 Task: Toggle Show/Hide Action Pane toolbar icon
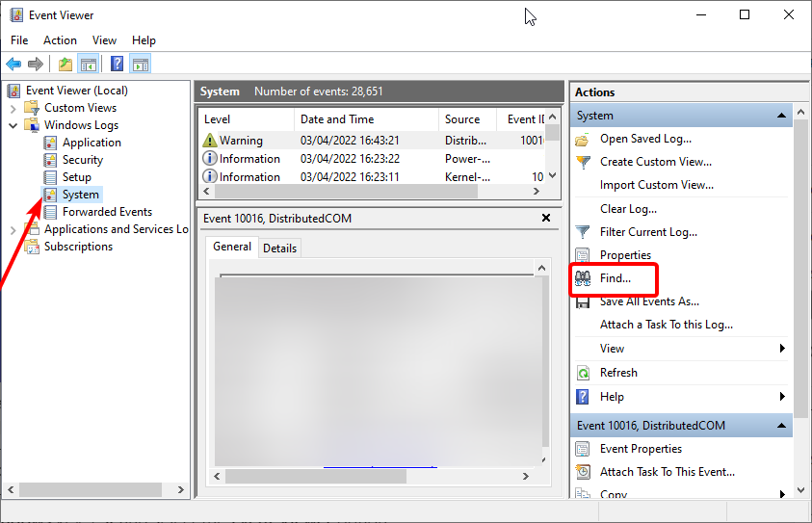coord(141,65)
